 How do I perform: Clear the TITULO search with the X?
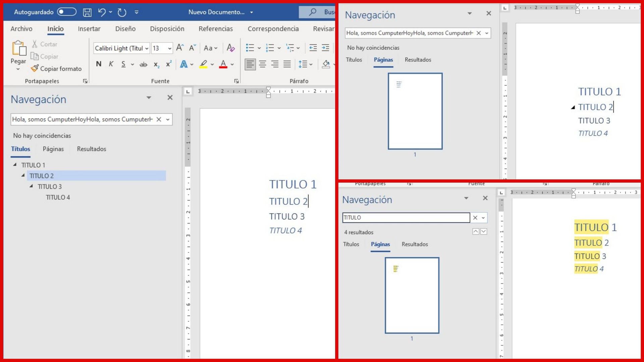476,218
